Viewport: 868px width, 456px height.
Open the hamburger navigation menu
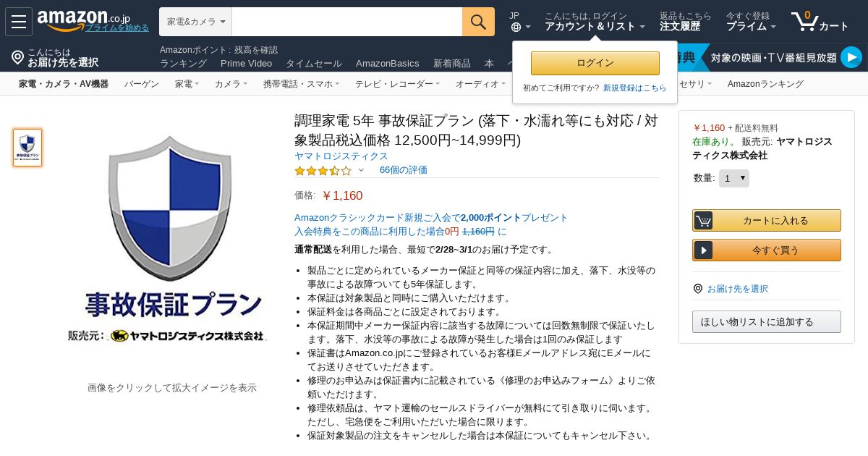[x=19, y=22]
